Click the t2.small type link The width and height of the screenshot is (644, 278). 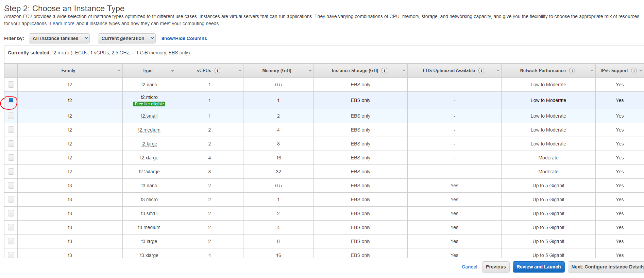pyautogui.click(x=149, y=116)
